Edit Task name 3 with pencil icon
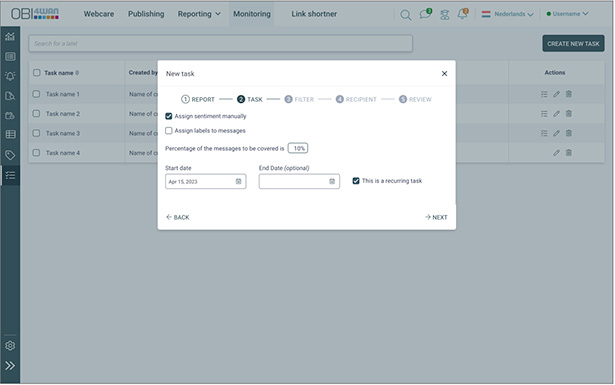This screenshot has width=615, height=385. (x=556, y=133)
